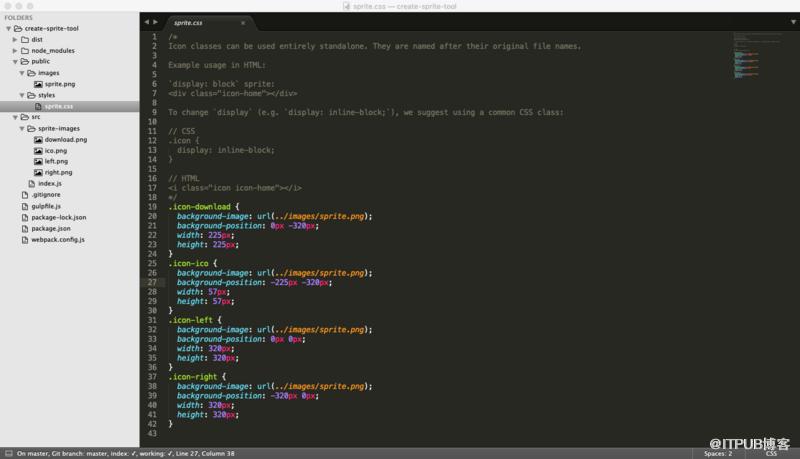The width and height of the screenshot is (800, 459).
Task: Collapse the create-sprite-tool root folder arrow
Action: tap(8, 29)
